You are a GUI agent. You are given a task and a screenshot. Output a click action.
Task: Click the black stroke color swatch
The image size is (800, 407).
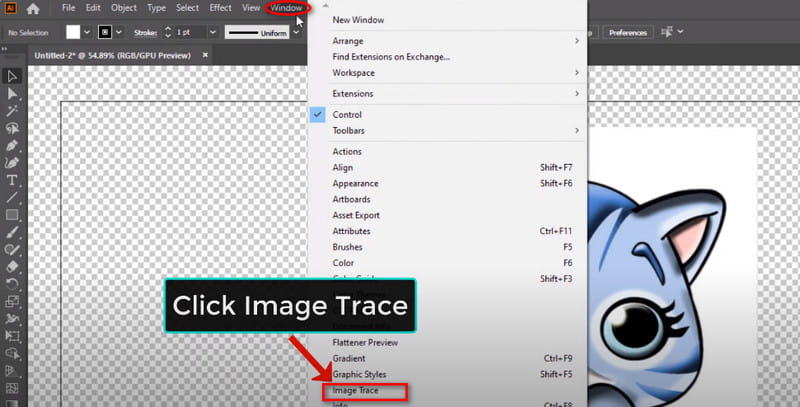[x=105, y=32]
